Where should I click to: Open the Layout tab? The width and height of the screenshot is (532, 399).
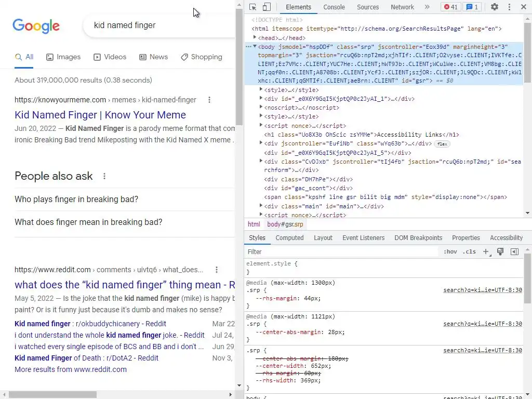[x=323, y=238]
